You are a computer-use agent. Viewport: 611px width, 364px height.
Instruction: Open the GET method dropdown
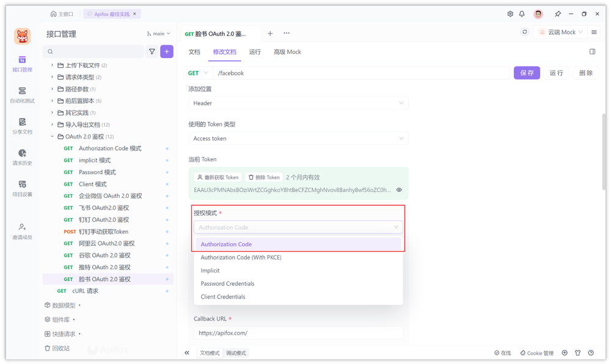[197, 73]
